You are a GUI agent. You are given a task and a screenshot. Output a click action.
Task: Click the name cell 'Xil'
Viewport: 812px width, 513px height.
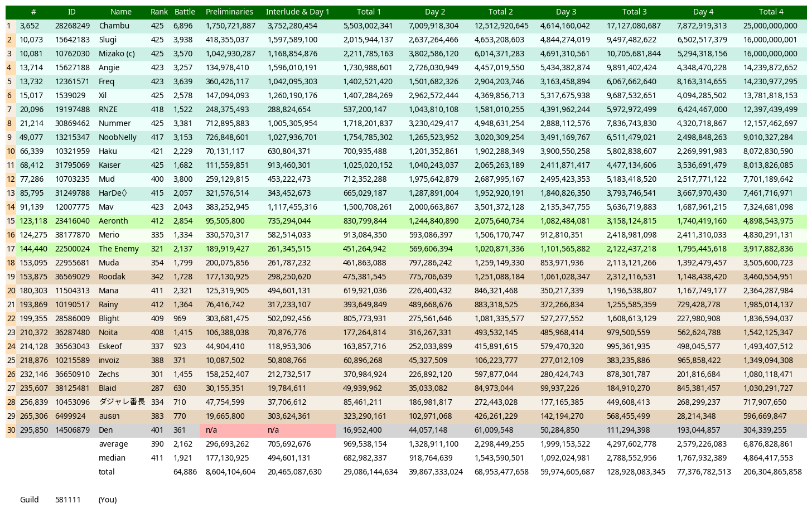point(103,95)
